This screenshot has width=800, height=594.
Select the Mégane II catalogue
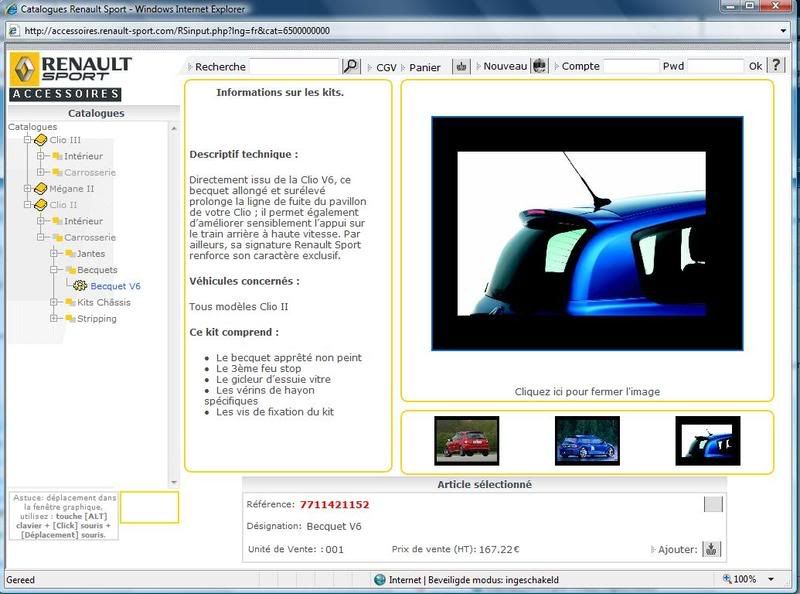[72, 189]
